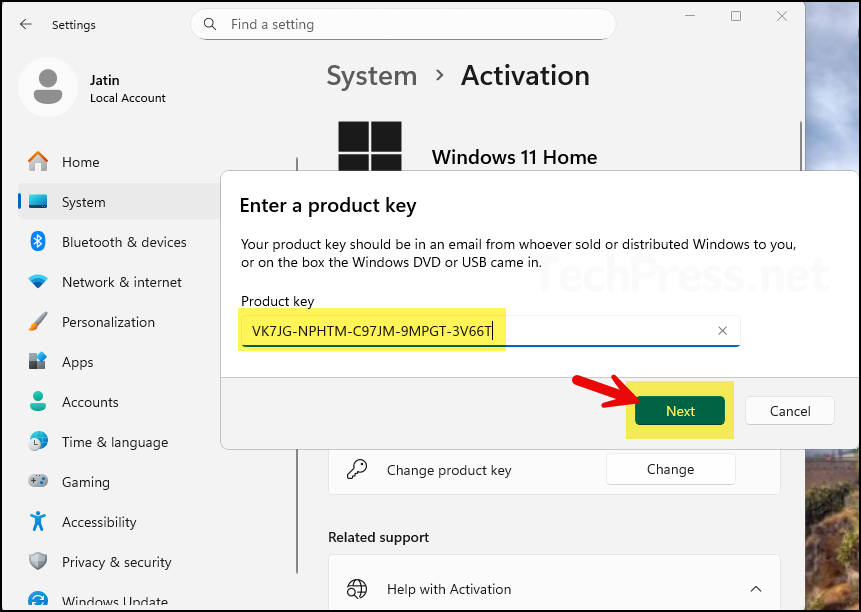The height and width of the screenshot is (612, 861).
Task: Click the search magnifier icon
Action: [210, 24]
